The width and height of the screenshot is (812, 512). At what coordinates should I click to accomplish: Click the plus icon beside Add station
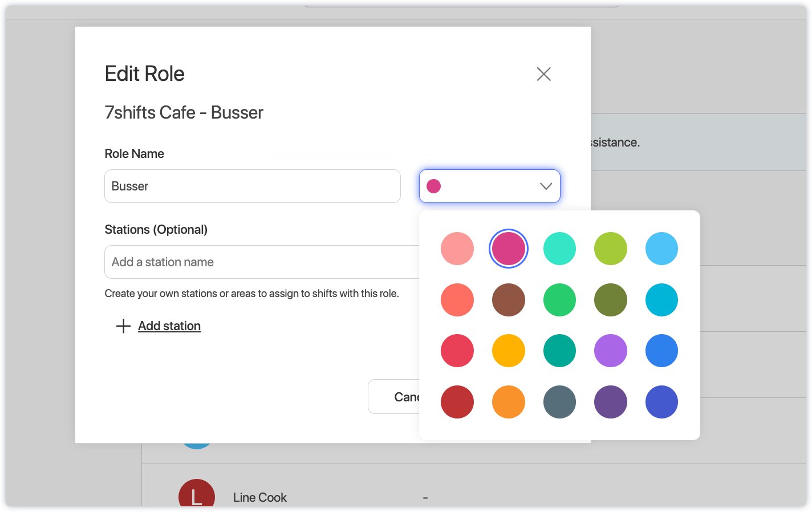coord(123,326)
